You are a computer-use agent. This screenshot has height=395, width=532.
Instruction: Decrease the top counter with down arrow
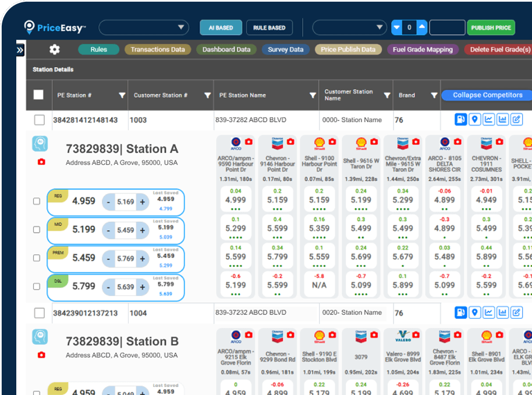click(396, 27)
